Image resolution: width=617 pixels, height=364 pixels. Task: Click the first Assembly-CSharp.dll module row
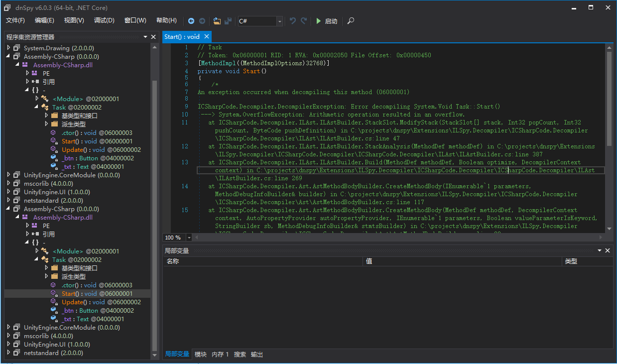[x=63, y=65]
